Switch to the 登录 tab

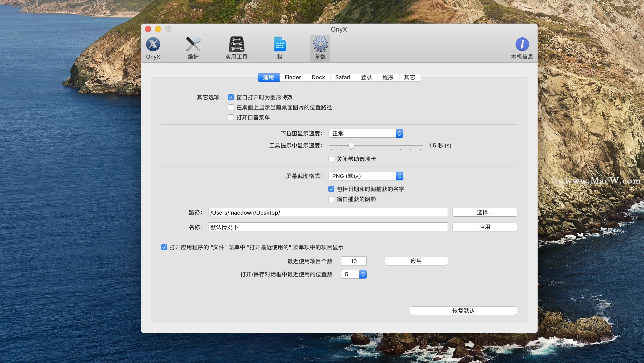366,77
